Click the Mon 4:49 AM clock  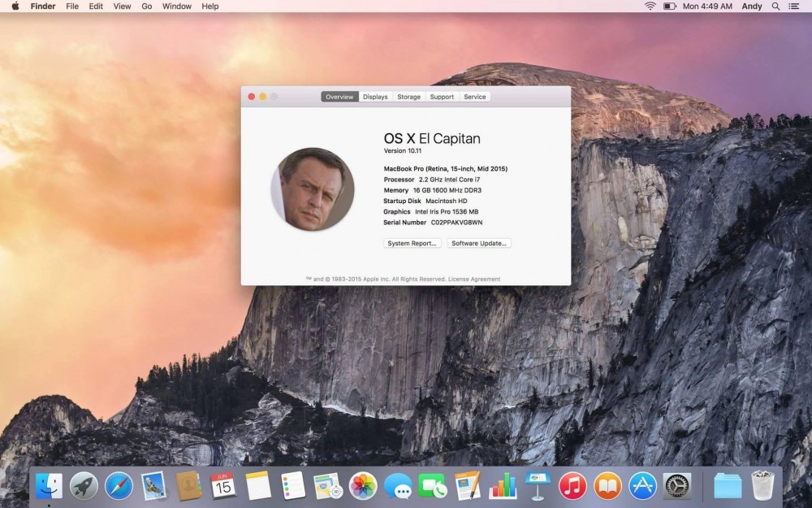pyautogui.click(x=707, y=7)
